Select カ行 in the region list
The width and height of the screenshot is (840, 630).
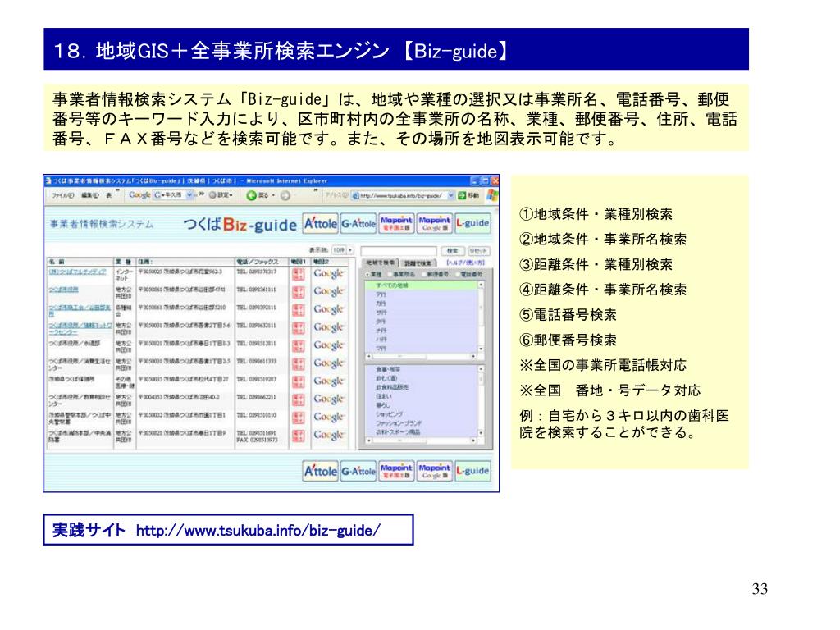click(x=381, y=304)
